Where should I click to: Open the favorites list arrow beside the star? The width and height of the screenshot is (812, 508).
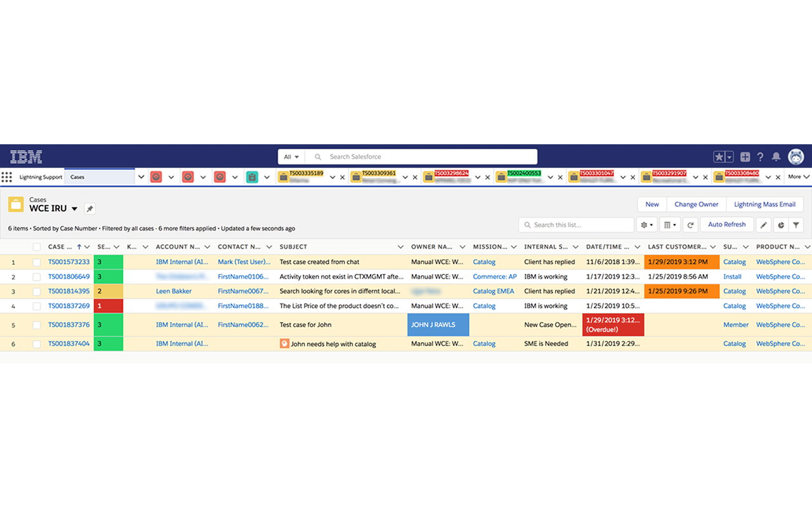click(730, 157)
